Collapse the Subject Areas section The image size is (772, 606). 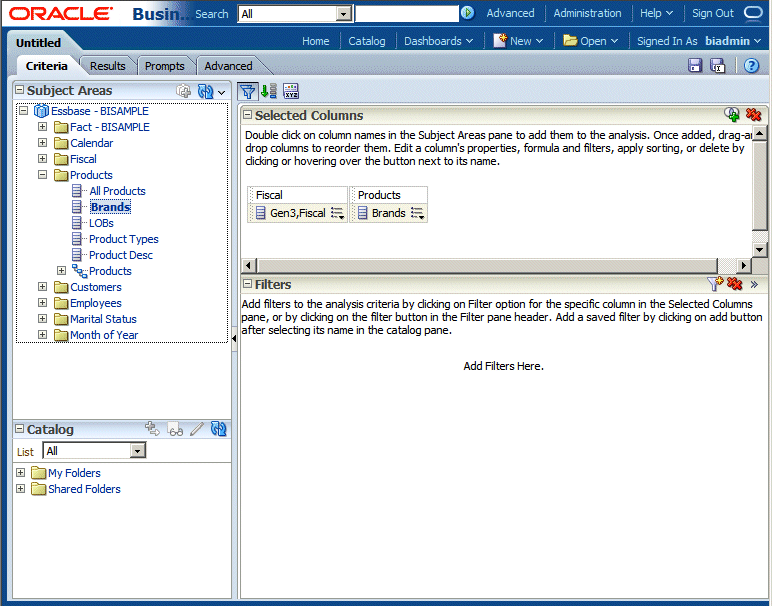click(20, 90)
